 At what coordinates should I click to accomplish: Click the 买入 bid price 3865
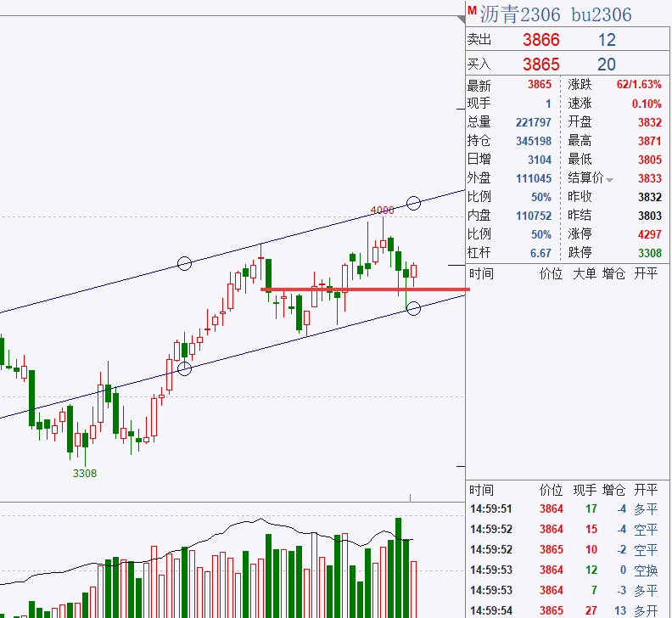click(540, 65)
